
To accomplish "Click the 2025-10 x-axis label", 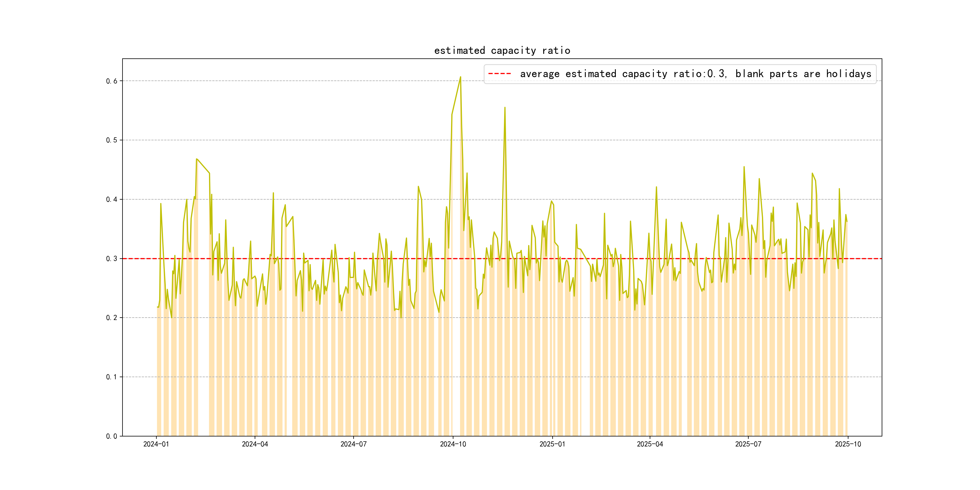I will click(x=848, y=444).
